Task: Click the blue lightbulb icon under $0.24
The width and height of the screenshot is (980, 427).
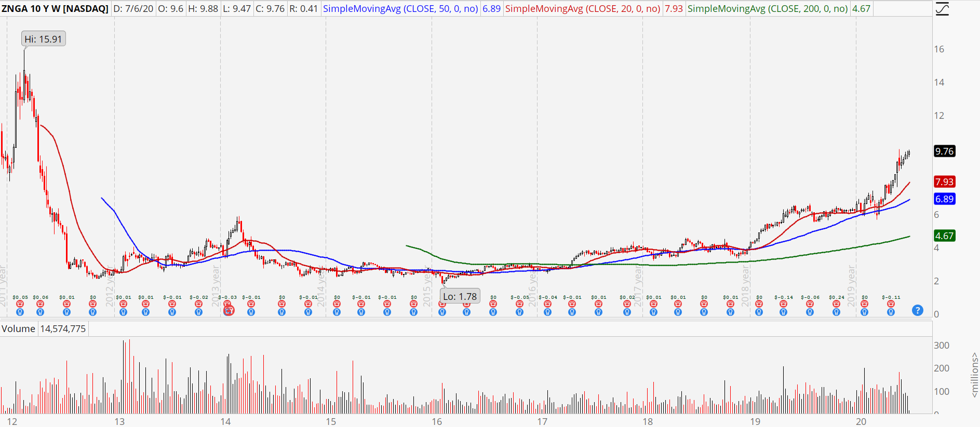Action: 836,312
